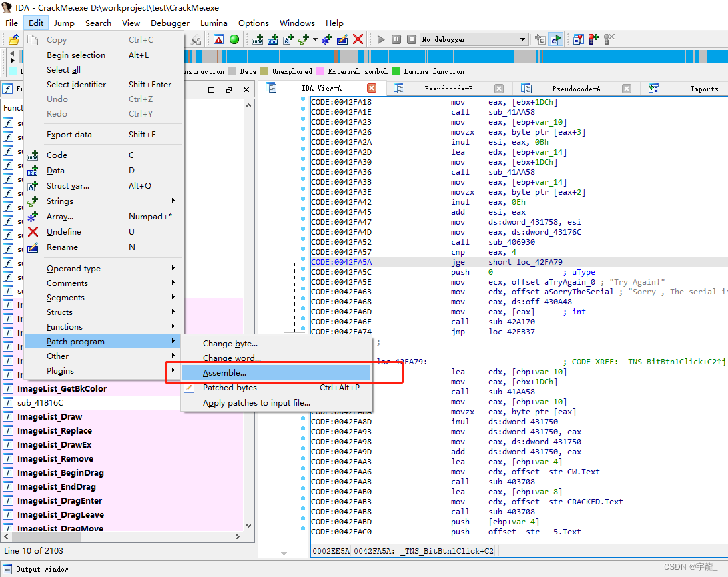Click the Struct var toolbar icon
Image resolution: width=728 pixels, height=577 pixels.
coord(288,39)
